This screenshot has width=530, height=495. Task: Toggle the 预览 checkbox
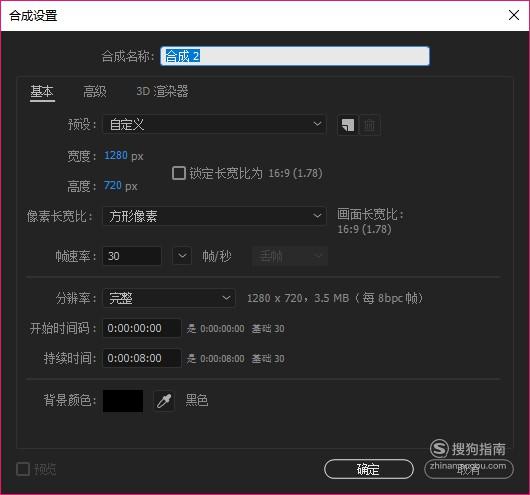tap(23, 469)
